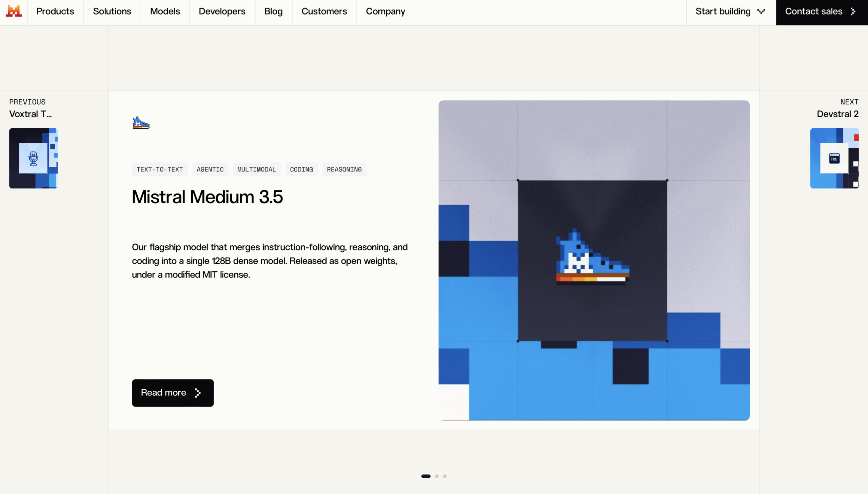Screen dimensions: 868x494
Task: Select the second carousel pagination dot
Action: pyautogui.click(x=437, y=476)
